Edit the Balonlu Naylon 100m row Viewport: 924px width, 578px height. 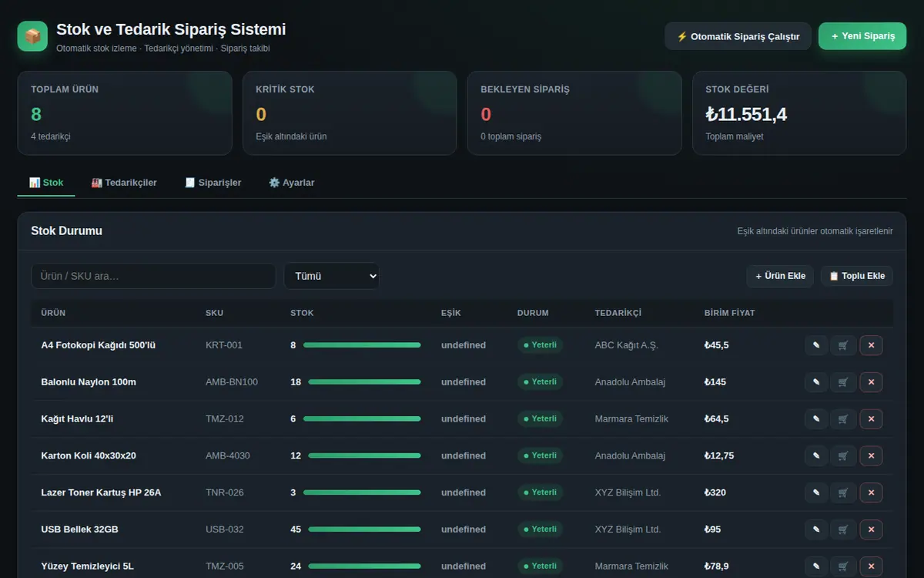tap(816, 382)
